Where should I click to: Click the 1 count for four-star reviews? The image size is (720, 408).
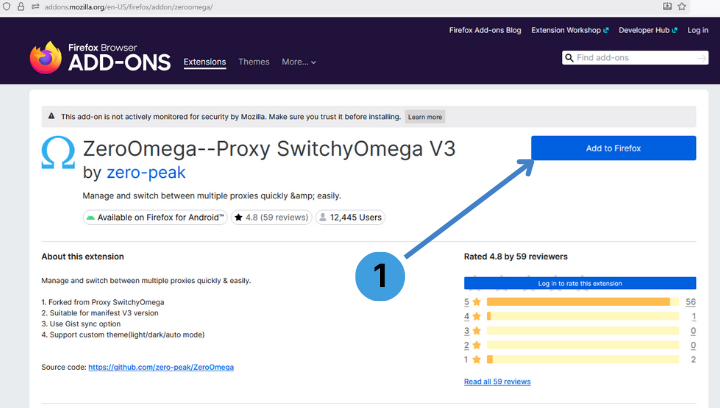tap(694, 316)
